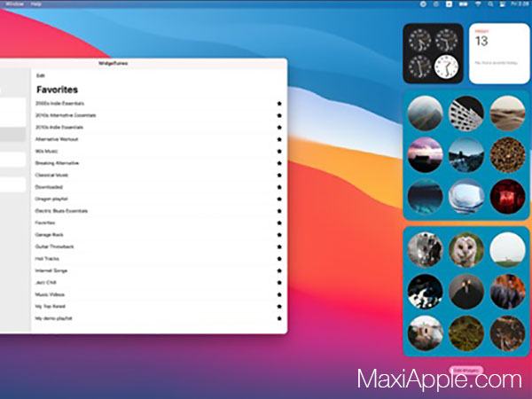Toggle the star for Classical Music

pos(279,175)
